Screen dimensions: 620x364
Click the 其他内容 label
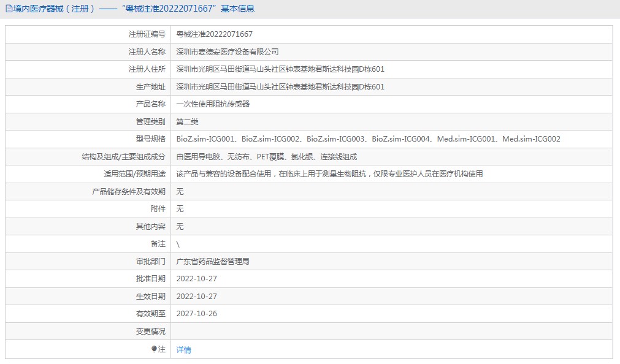[x=151, y=227]
